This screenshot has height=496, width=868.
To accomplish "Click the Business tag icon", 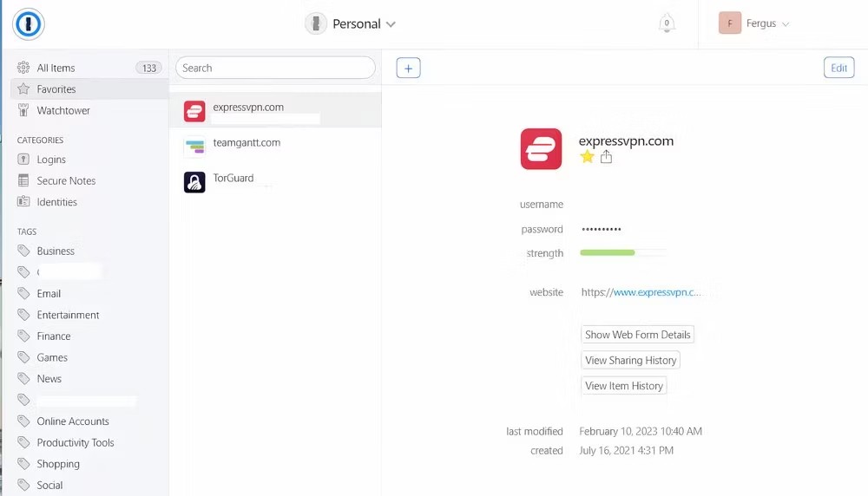I will [24, 251].
